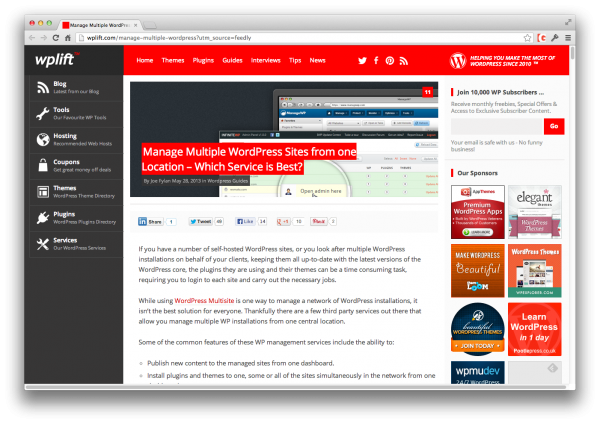Click the Pin it button
The width and height of the screenshot is (600, 424).
(318, 222)
